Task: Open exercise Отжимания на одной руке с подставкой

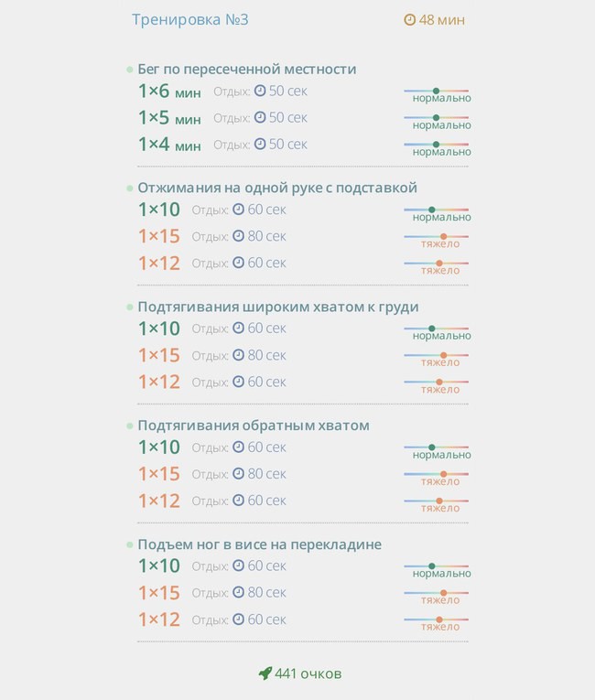Action: pos(277,188)
